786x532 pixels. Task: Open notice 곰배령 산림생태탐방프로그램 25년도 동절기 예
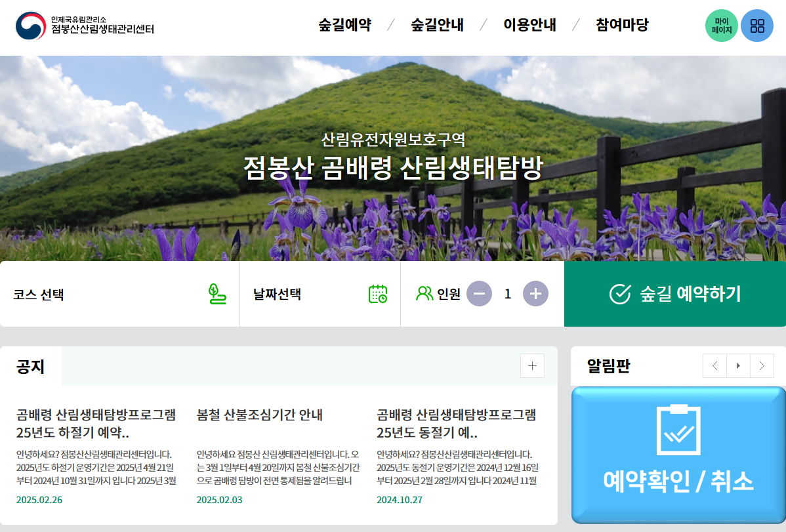point(457,423)
